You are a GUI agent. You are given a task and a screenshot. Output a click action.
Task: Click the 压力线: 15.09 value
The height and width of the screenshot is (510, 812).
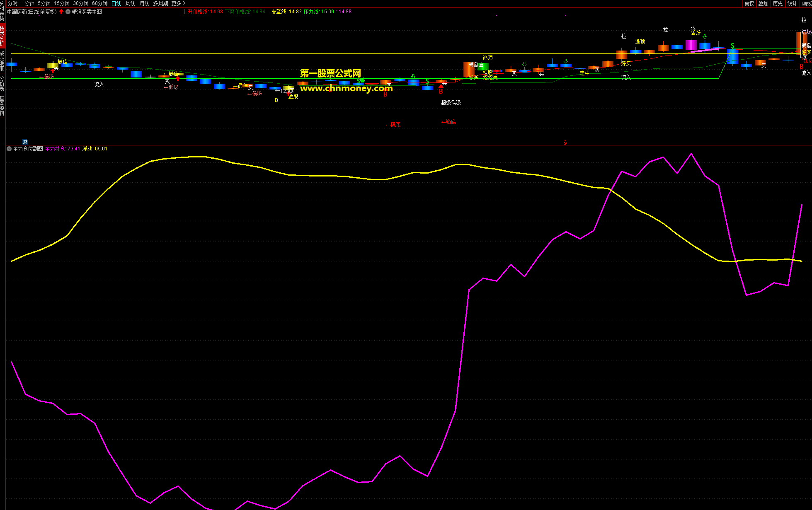click(319, 12)
